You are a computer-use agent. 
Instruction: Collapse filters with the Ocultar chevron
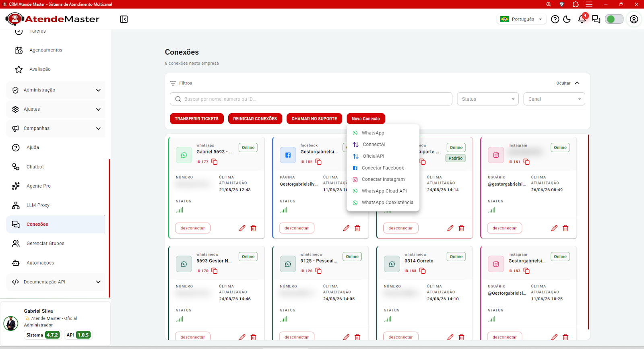pyautogui.click(x=577, y=83)
